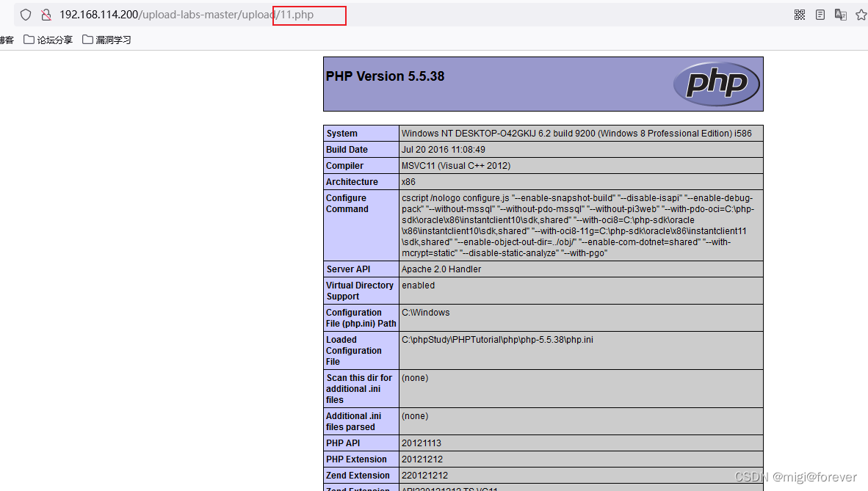Click the Build Date value cell

tap(444, 150)
